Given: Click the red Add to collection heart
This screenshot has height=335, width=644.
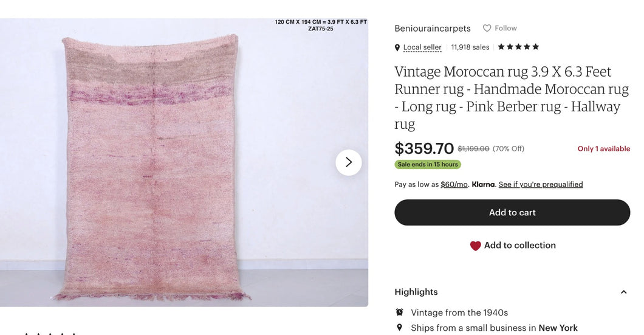Looking at the screenshot, I should click(475, 246).
